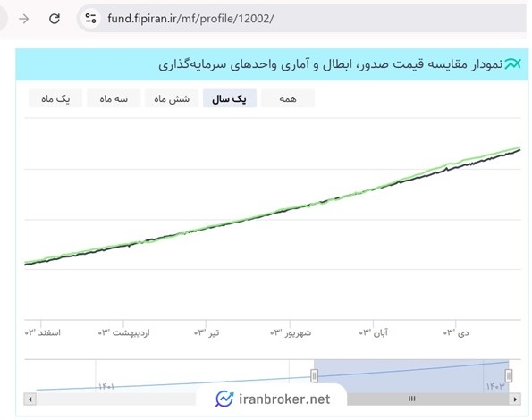Select the یک سال range tab
The width and height of the screenshot is (532, 420).
tap(230, 98)
